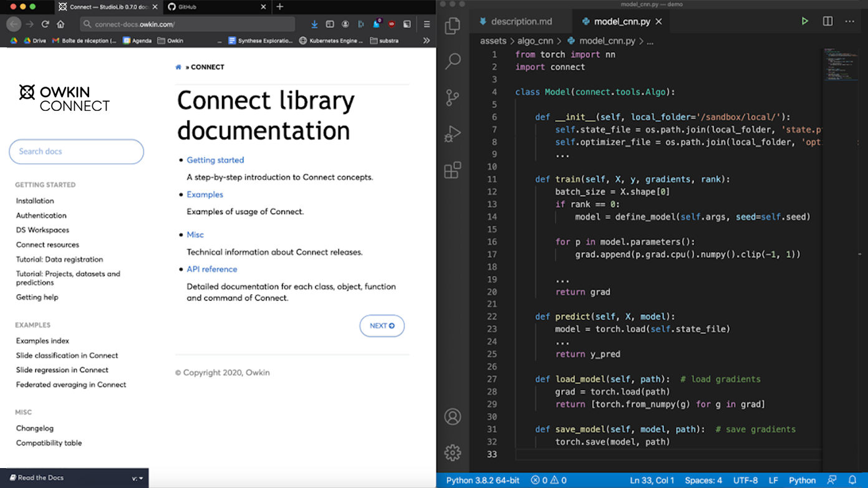Open the Agenda bookmark
868x488 pixels.
click(137, 41)
